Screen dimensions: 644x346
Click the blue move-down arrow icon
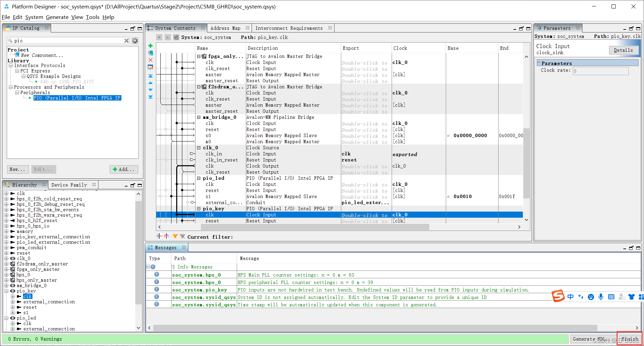tap(151, 90)
